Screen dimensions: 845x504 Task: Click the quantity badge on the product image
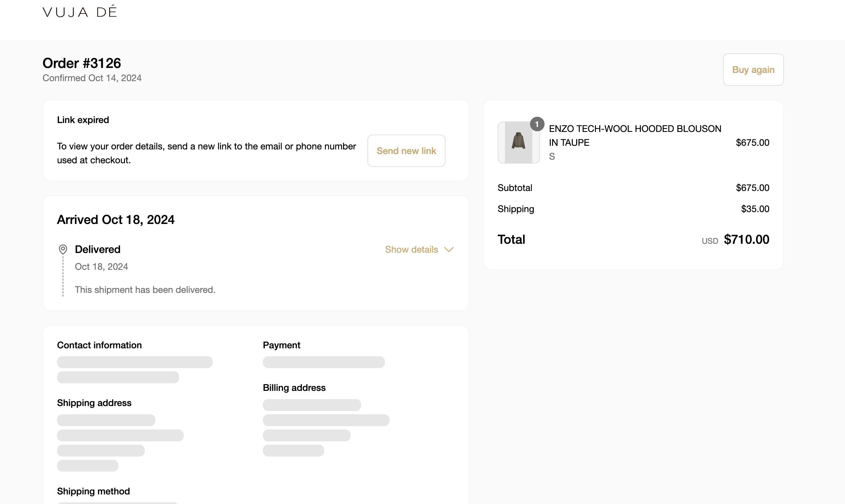[537, 124]
